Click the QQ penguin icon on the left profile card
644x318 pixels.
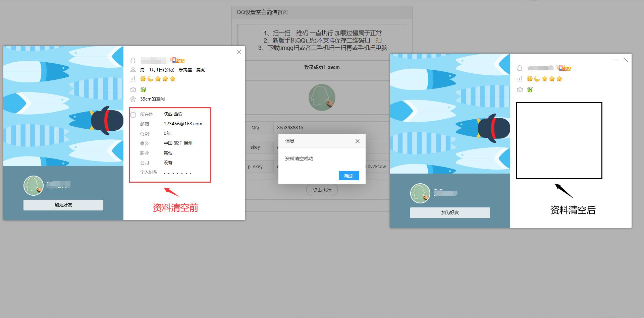[x=133, y=60]
